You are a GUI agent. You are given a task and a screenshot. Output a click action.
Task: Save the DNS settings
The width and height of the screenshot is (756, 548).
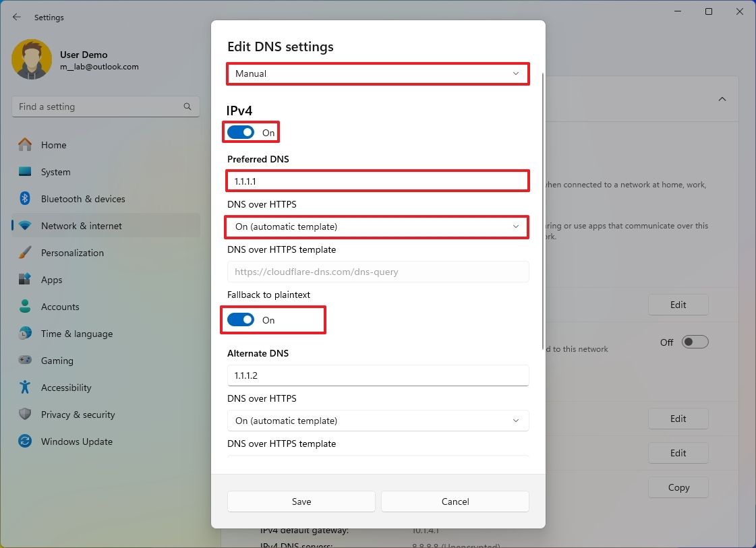point(301,501)
